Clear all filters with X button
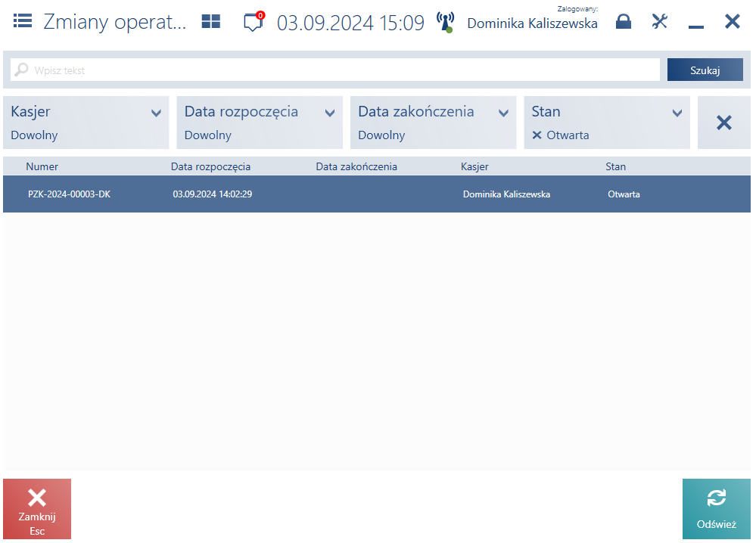The width and height of the screenshot is (756, 543). (x=724, y=123)
